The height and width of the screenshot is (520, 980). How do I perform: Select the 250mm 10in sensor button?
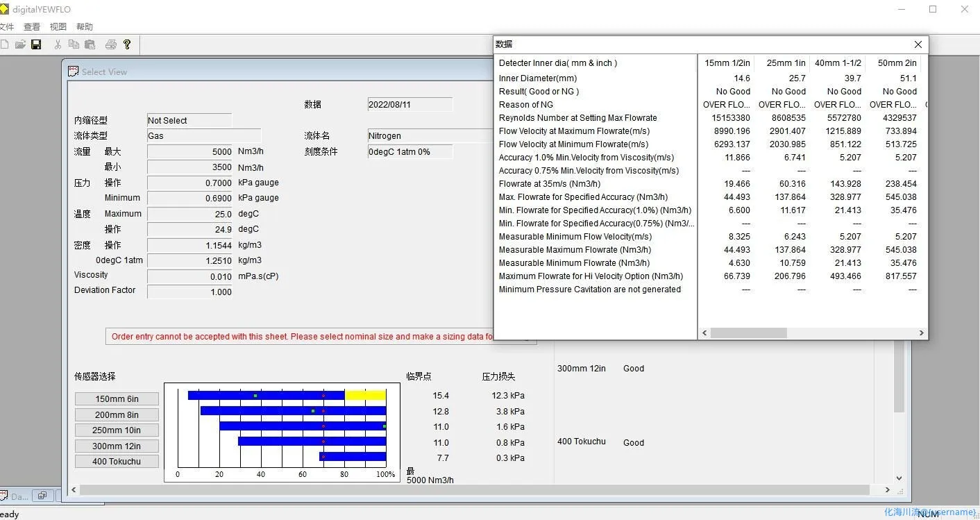point(117,430)
